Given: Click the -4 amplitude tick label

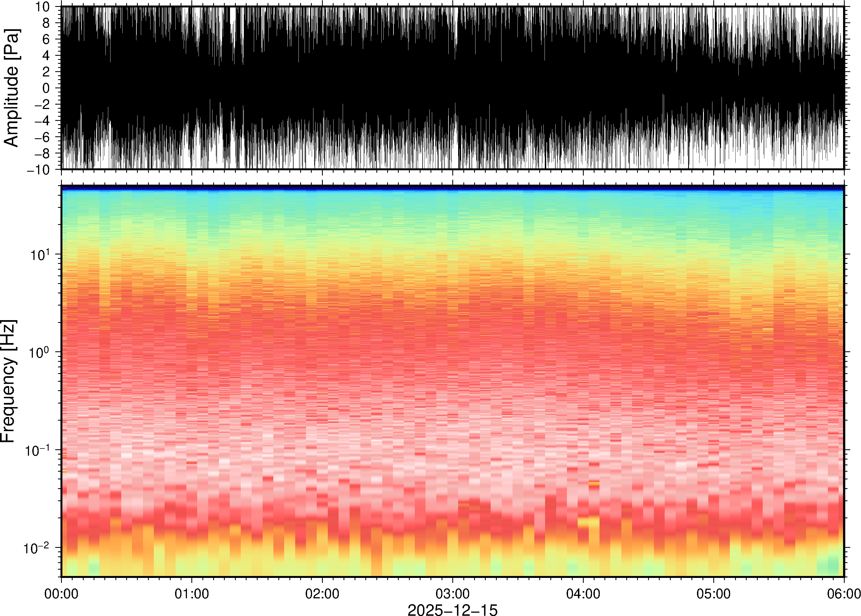Looking at the screenshot, I should [x=42, y=121].
